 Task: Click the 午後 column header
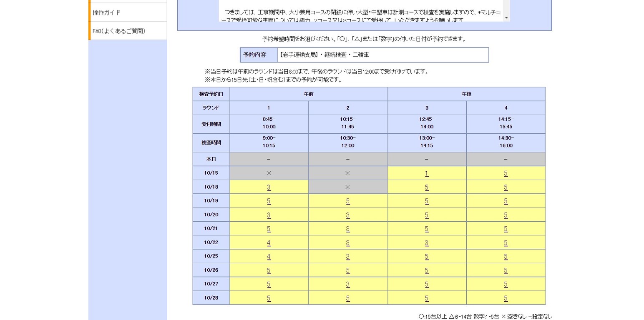tap(466, 94)
